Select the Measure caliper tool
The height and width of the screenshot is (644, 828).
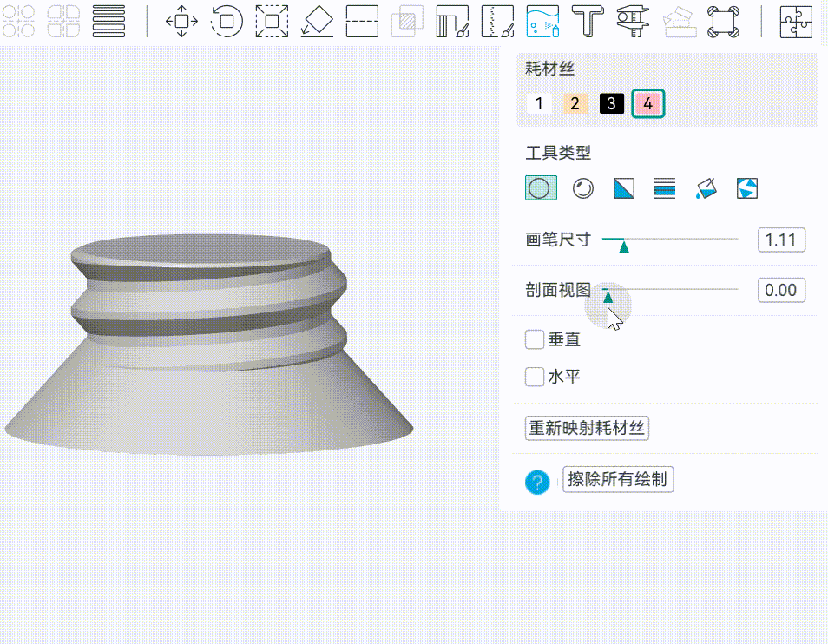[633, 21]
